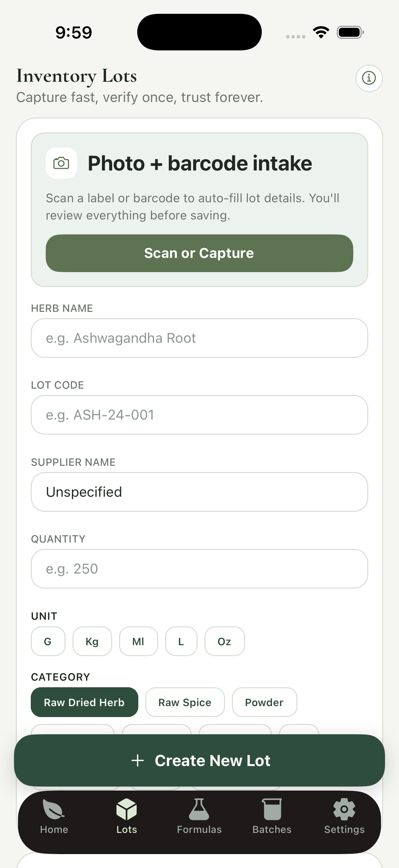Open the Home leaf tab icon
Image resolution: width=399 pixels, height=868 pixels.
tap(54, 809)
